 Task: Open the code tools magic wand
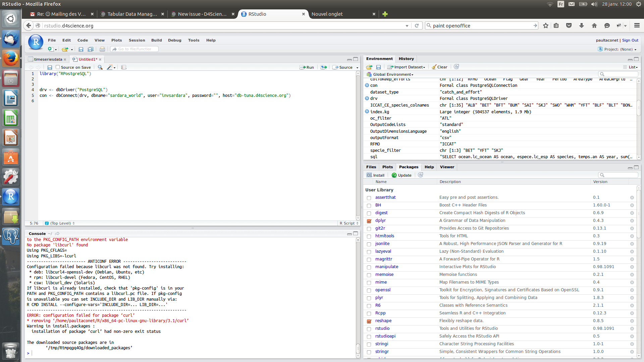(110, 67)
